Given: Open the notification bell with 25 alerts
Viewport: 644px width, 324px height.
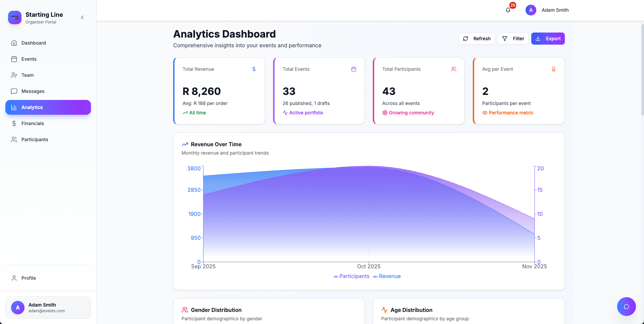Looking at the screenshot, I should [508, 10].
